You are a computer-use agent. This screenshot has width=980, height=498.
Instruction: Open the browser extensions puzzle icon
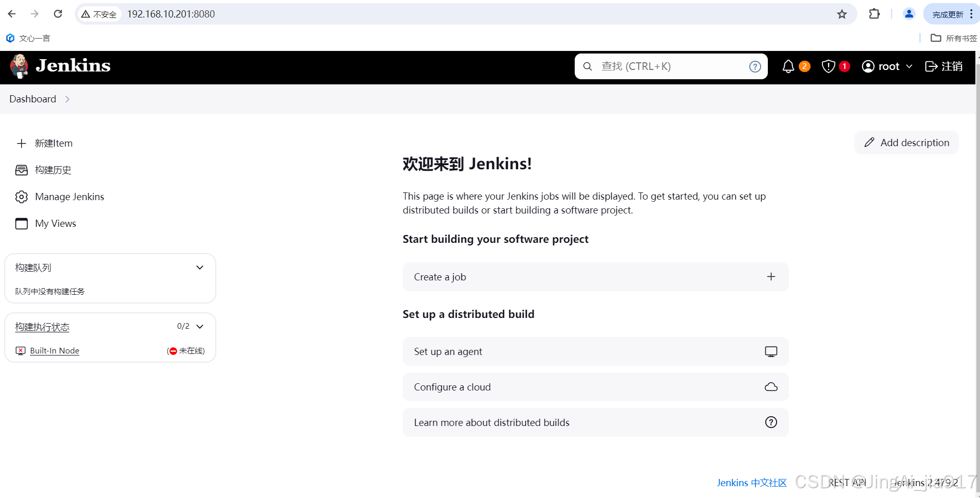[874, 14]
